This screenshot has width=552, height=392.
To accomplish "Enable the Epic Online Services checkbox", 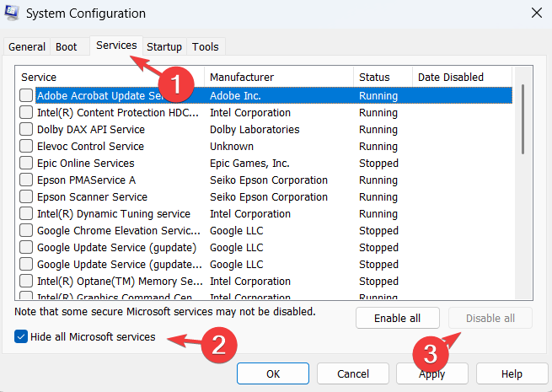I will point(26,164).
